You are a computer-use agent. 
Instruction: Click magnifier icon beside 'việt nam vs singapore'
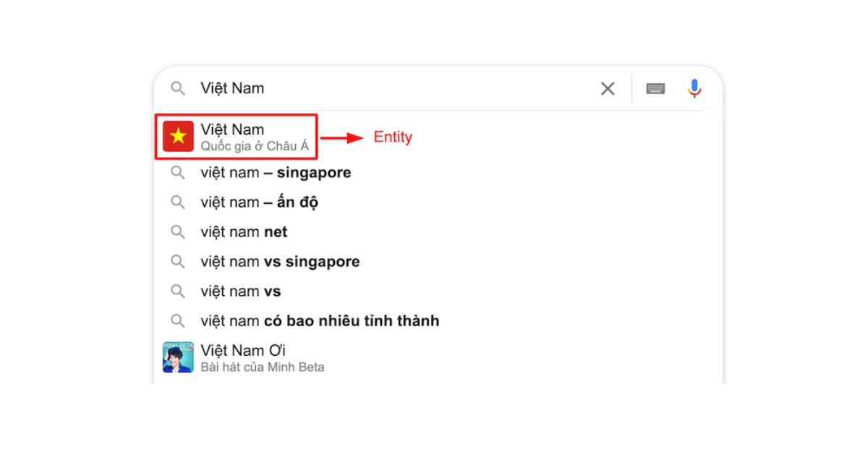[178, 262]
